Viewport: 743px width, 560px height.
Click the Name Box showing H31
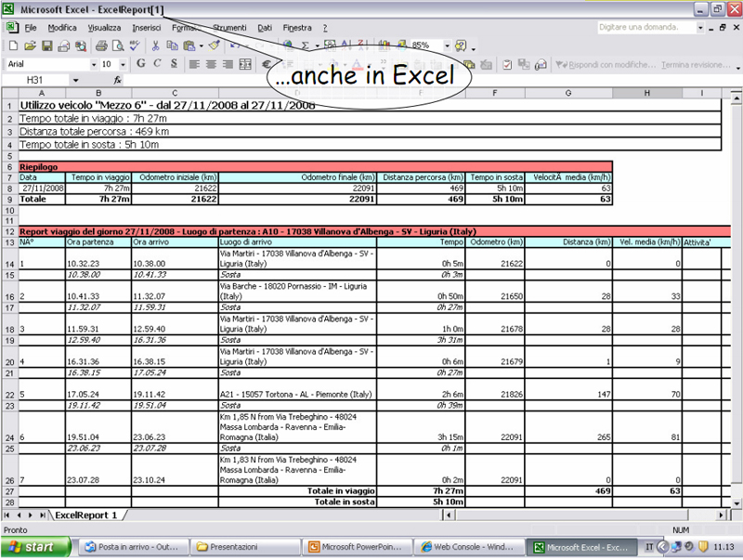tap(36, 80)
